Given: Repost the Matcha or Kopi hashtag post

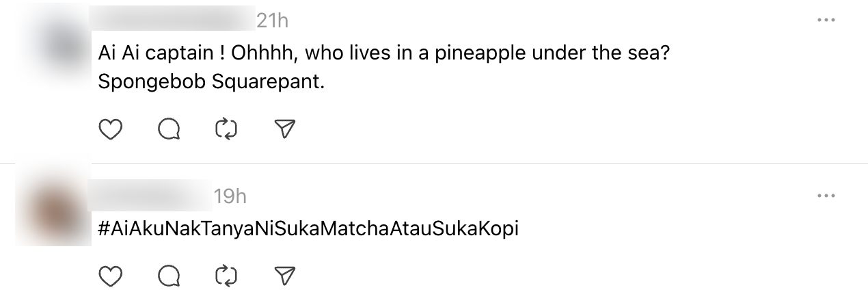Looking at the screenshot, I should [226, 275].
